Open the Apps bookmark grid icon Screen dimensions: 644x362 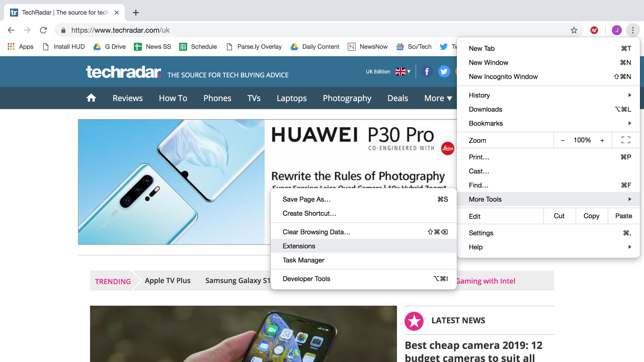11,47
